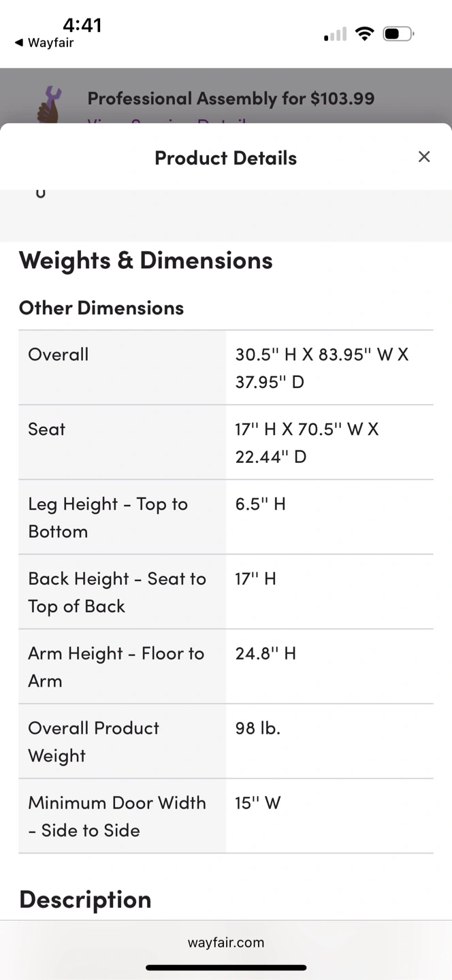The image size is (452, 980).
Task: Tap the Description section heading
Action: [x=85, y=900]
